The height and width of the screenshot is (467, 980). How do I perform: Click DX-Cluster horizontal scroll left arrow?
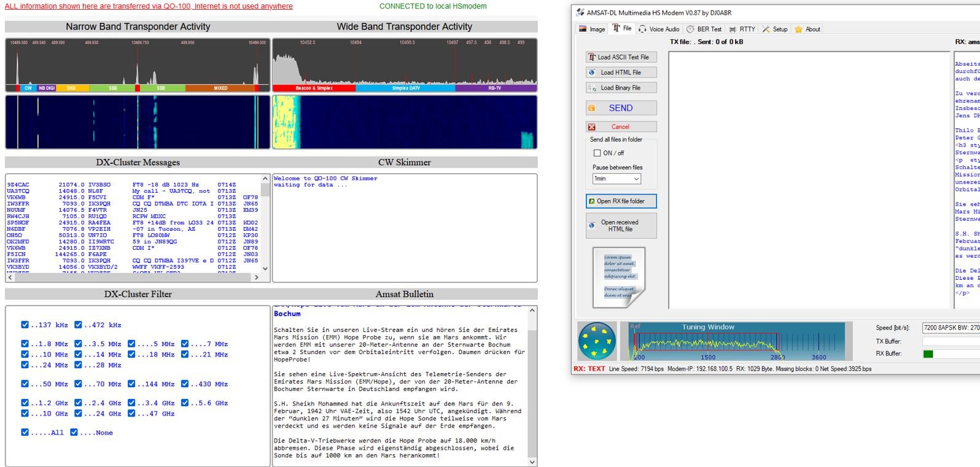(10, 277)
